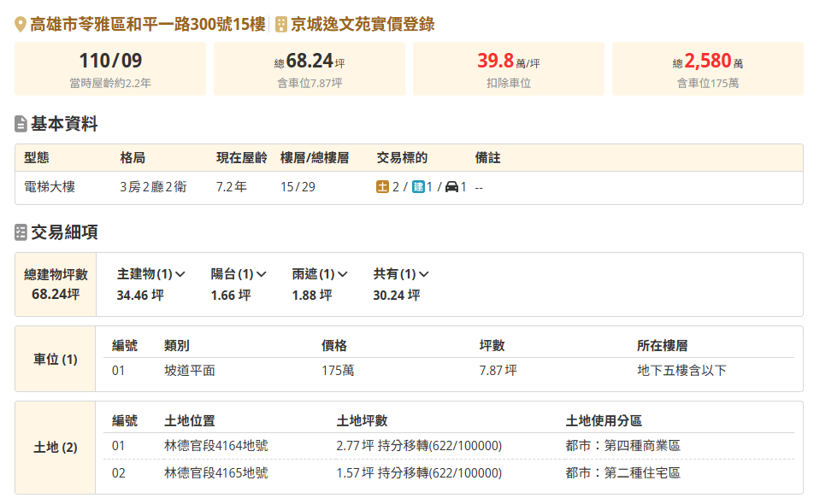Click the 39.8萬/坪 unit price card
Image resolution: width=814 pixels, height=504 pixels.
point(509,69)
